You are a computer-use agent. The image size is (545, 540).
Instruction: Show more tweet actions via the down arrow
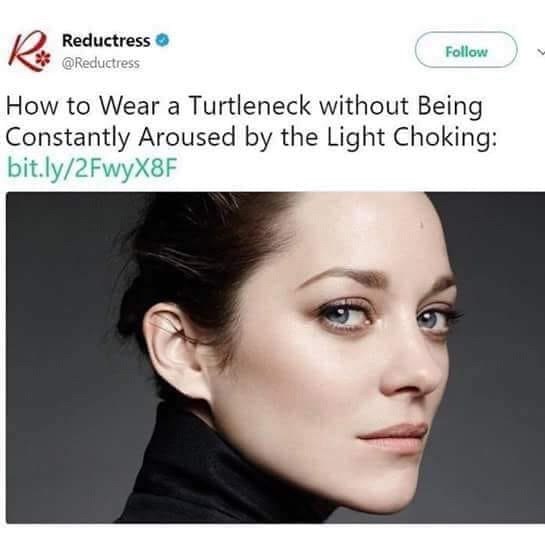click(x=541, y=52)
